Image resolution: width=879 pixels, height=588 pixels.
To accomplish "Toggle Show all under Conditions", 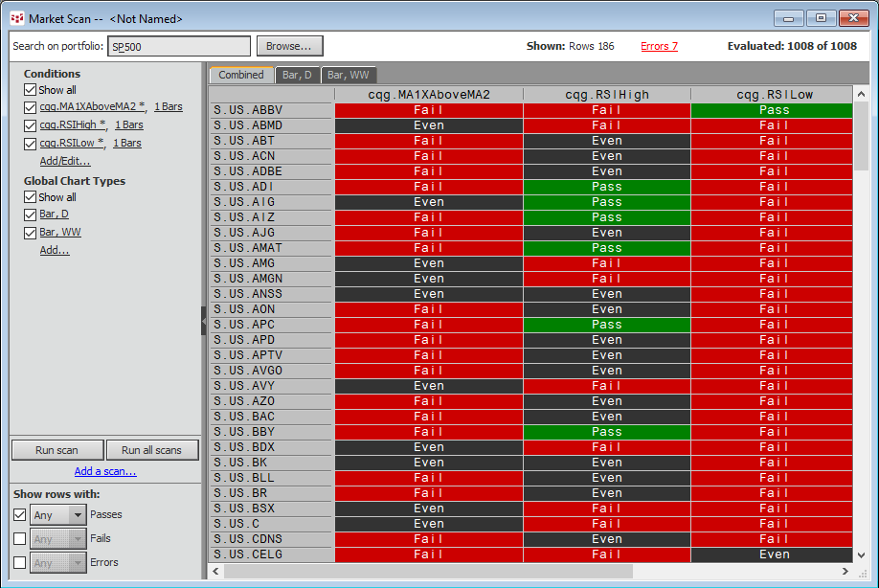I will [x=31, y=90].
